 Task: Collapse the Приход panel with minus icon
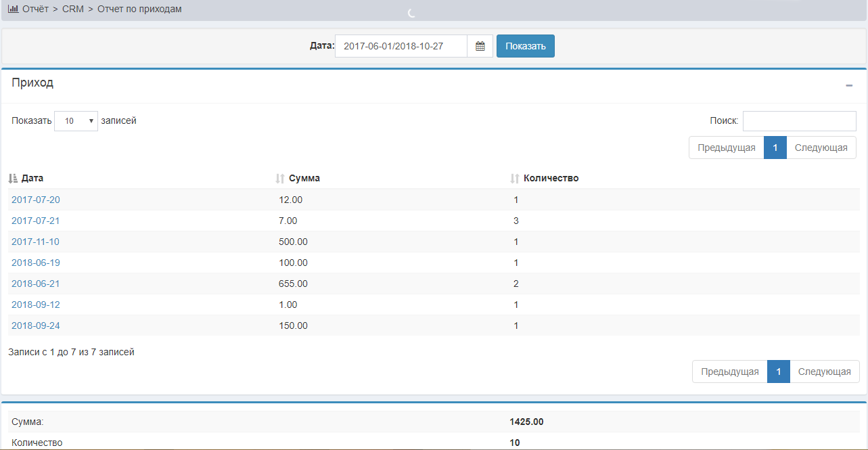[849, 85]
